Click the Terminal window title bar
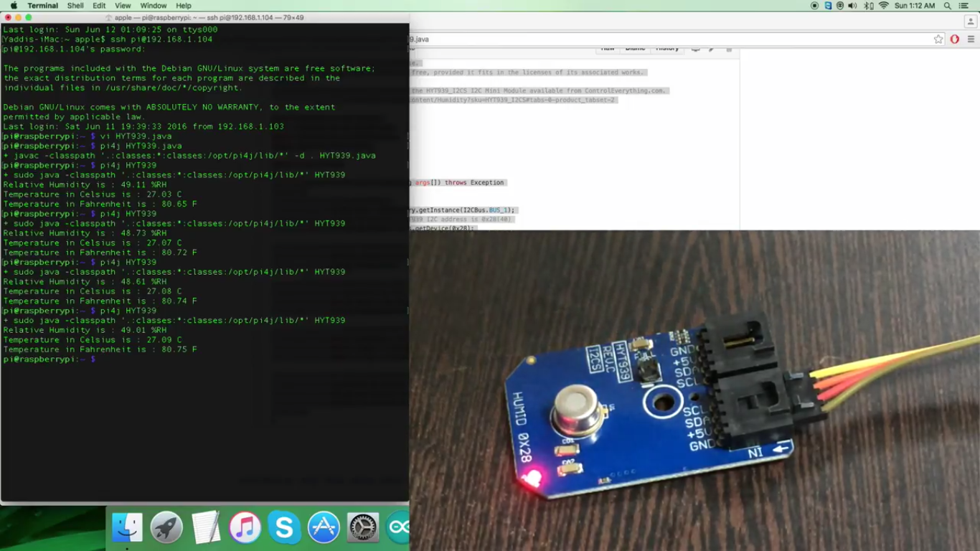The width and height of the screenshot is (980, 551). click(204, 17)
